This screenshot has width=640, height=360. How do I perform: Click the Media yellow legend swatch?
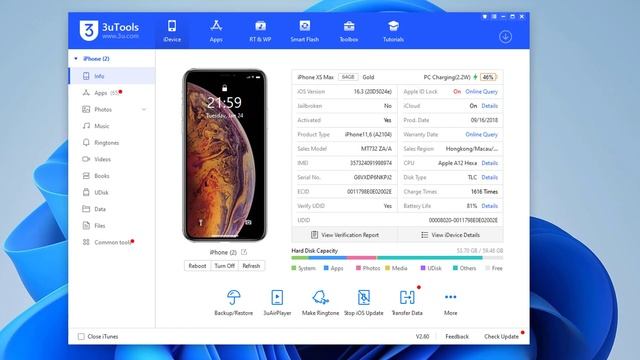coord(387,268)
